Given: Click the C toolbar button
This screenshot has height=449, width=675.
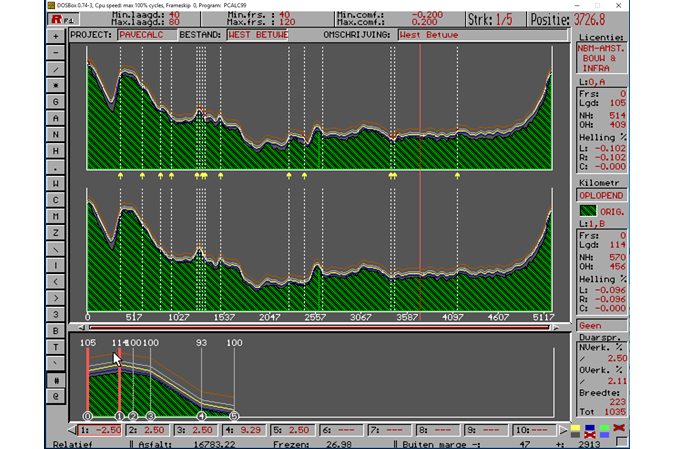Looking at the screenshot, I should pyautogui.click(x=56, y=200).
